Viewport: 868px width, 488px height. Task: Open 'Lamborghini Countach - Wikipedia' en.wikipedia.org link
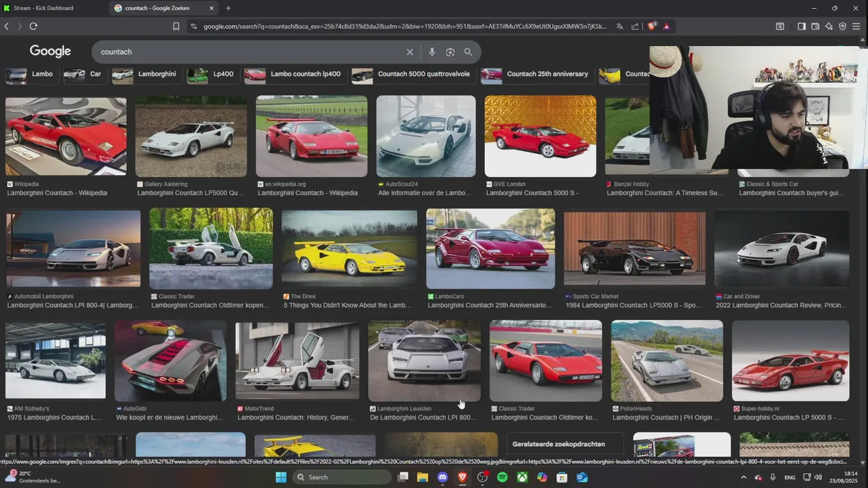(308, 193)
